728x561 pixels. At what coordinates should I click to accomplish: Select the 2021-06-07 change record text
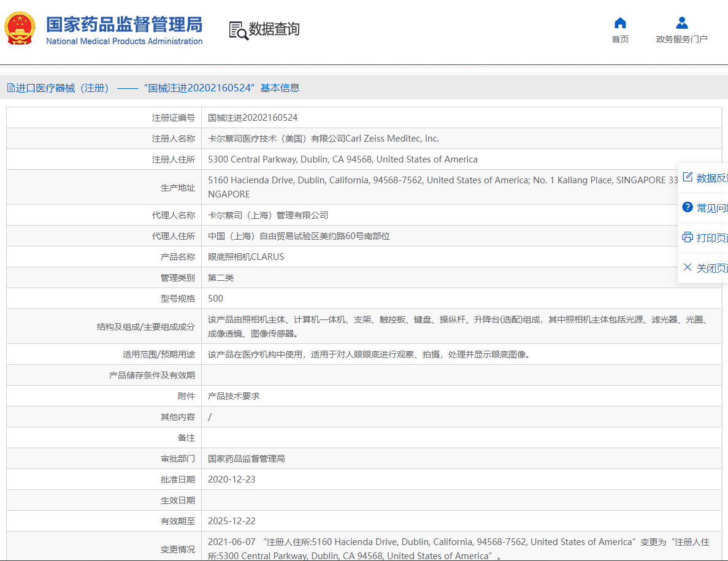(x=459, y=549)
